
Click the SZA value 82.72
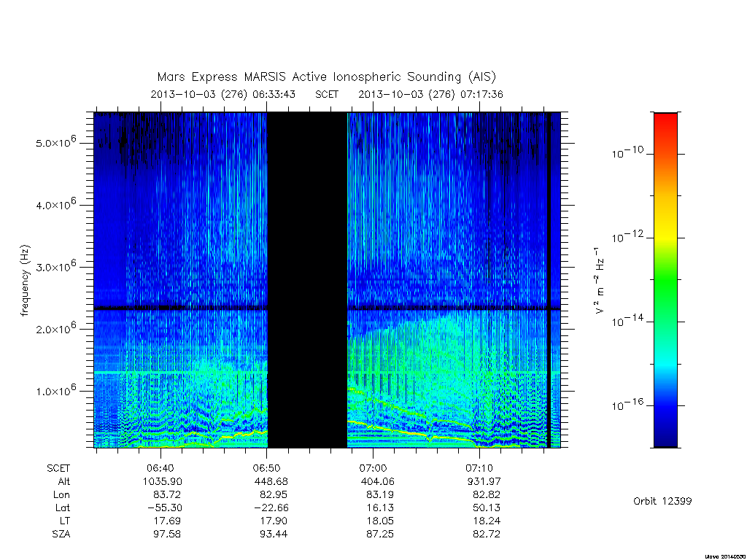[x=487, y=534]
